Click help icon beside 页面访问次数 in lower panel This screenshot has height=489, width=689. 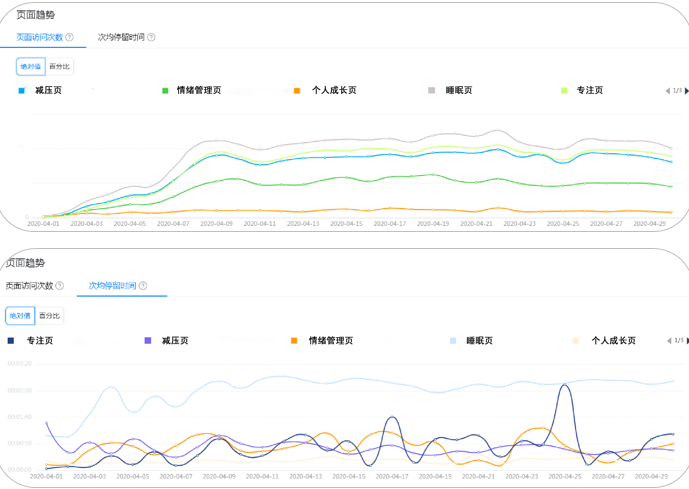(60, 286)
